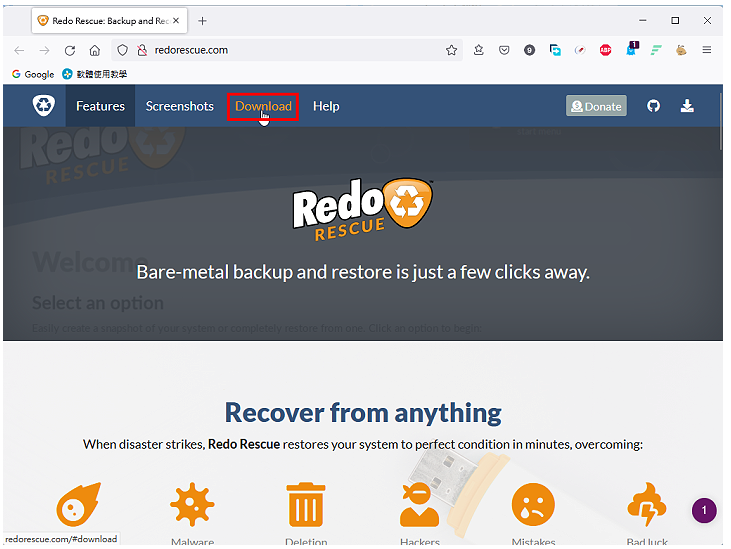Click the browser Forward arrow

[x=44, y=50]
